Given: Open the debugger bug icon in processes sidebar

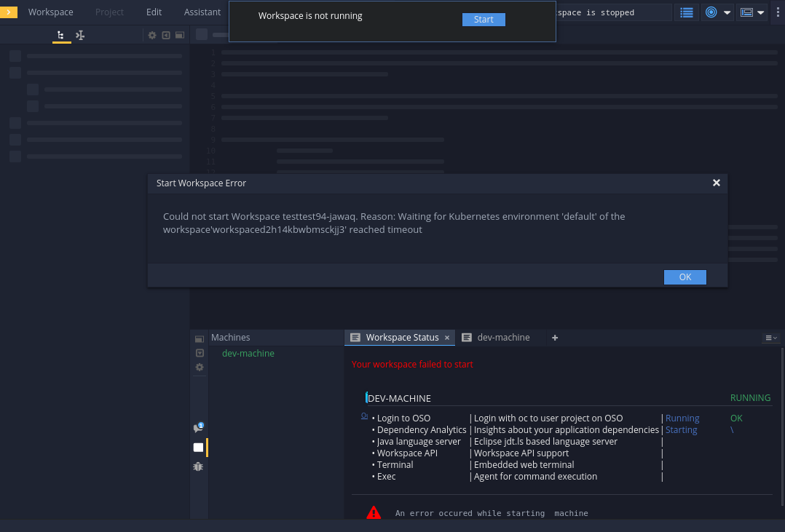Looking at the screenshot, I should point(198,466).
